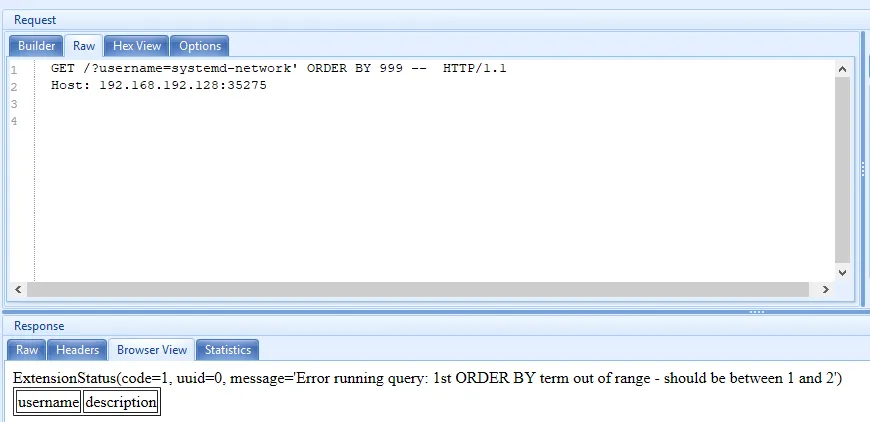Click the username column header cell
The image size is (870, 422).
pos(48,402)
